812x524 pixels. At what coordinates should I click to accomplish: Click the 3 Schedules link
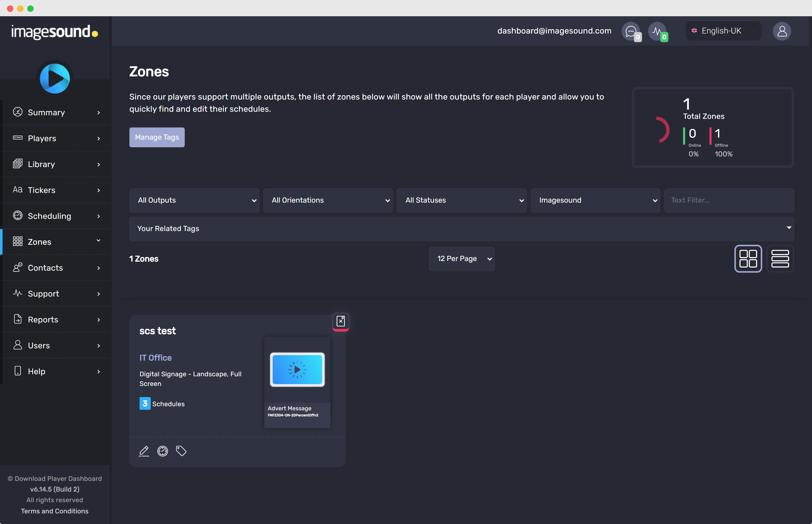click(x=162, y=404)
